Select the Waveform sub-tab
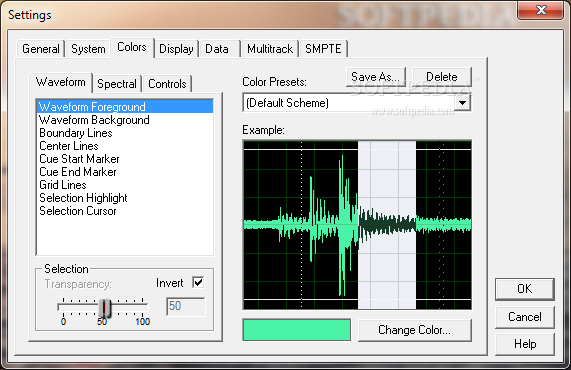The width and height of the screenshot is (571, 370). coord(60,82)
